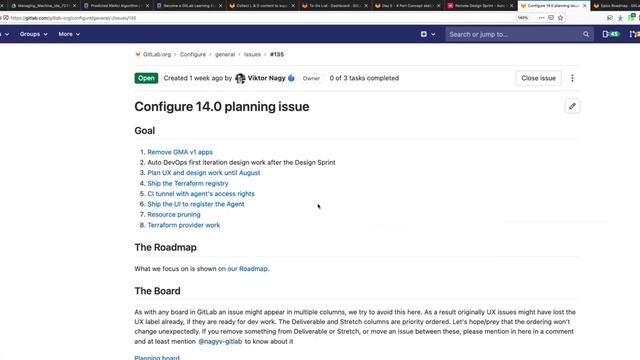
Task: Switch to Become a GitLab Learning tab
Action: (x=188, y=6)
